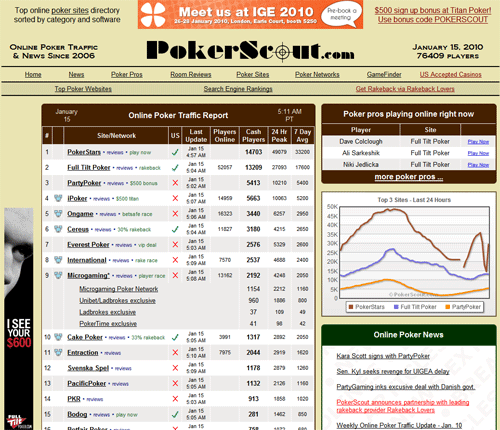Open Sen. Kyl seeks revenge news
Screen dimensions: 500x430
click(393, 371)
